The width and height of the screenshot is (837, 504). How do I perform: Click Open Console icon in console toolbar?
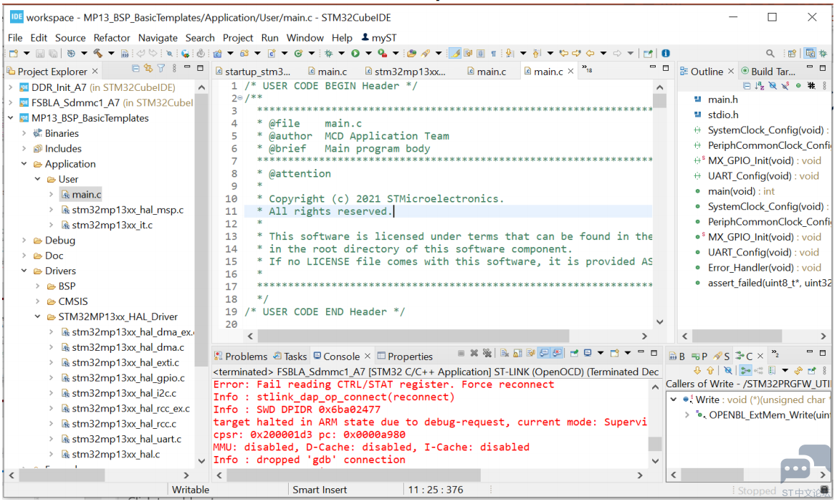[x=614, y=353]
